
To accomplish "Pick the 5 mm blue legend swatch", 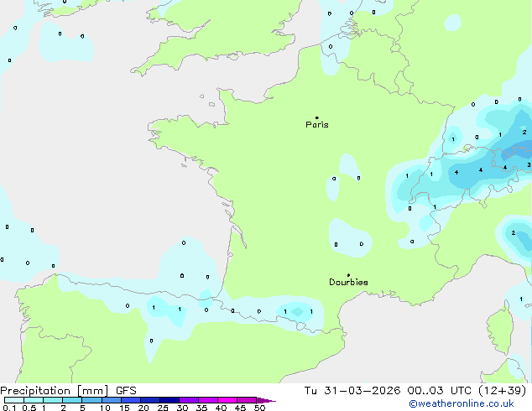I will click(91, 400).
